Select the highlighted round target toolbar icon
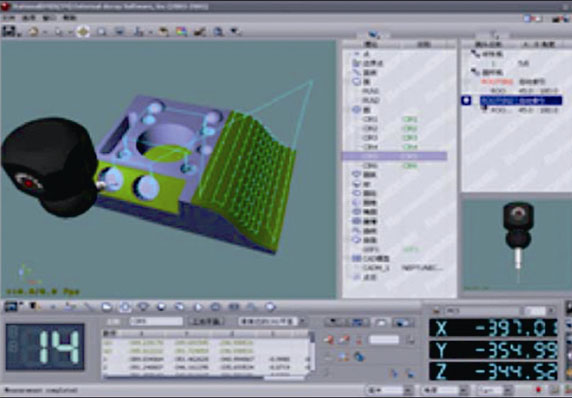 83,31
